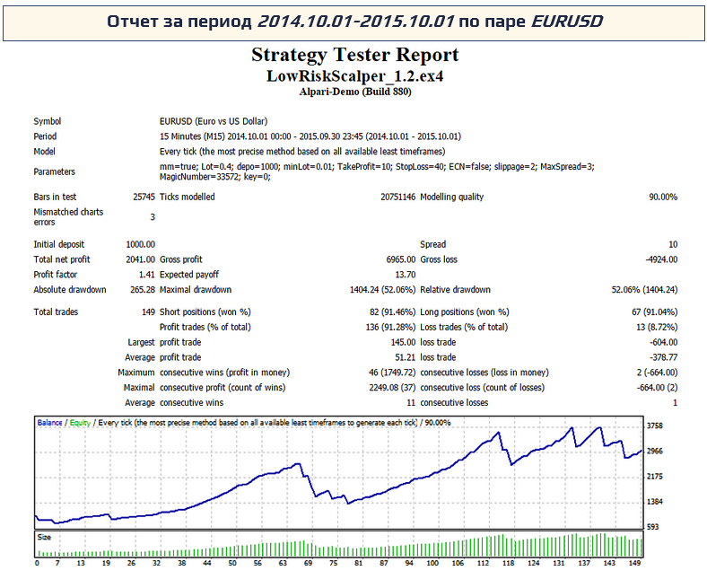The image size is (707, 588).
Task: Click the 3758 value on the chart axis
Action: (x=657, y=426)
